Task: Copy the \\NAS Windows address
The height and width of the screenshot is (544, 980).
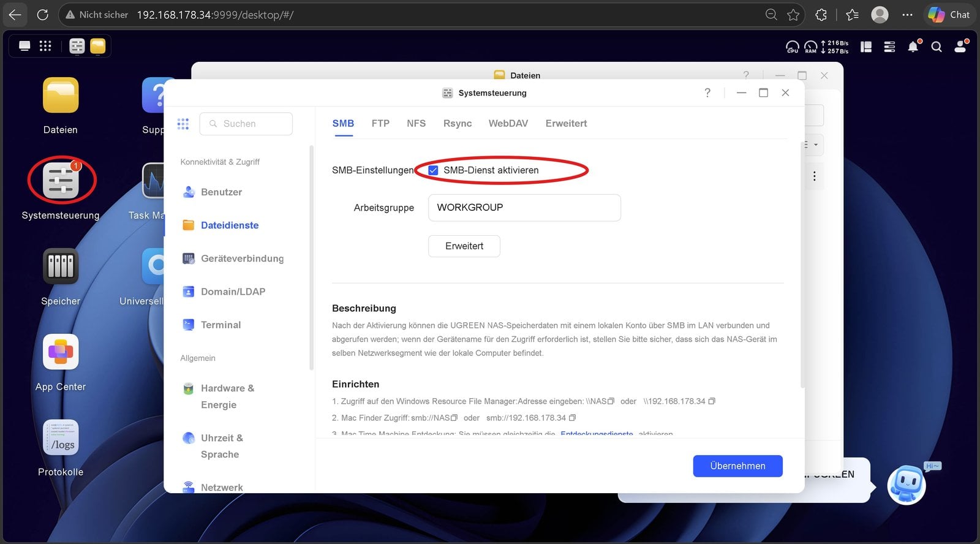Action: tap(611, 401)
